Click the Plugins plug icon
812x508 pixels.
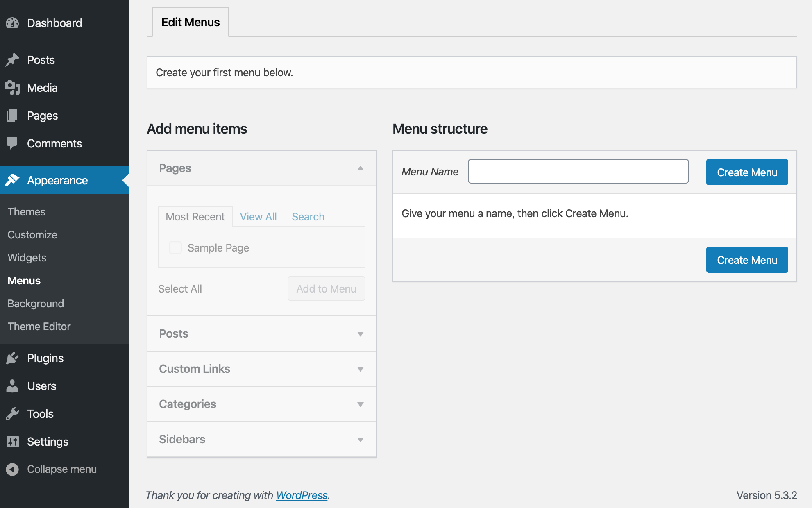(12, 358)
